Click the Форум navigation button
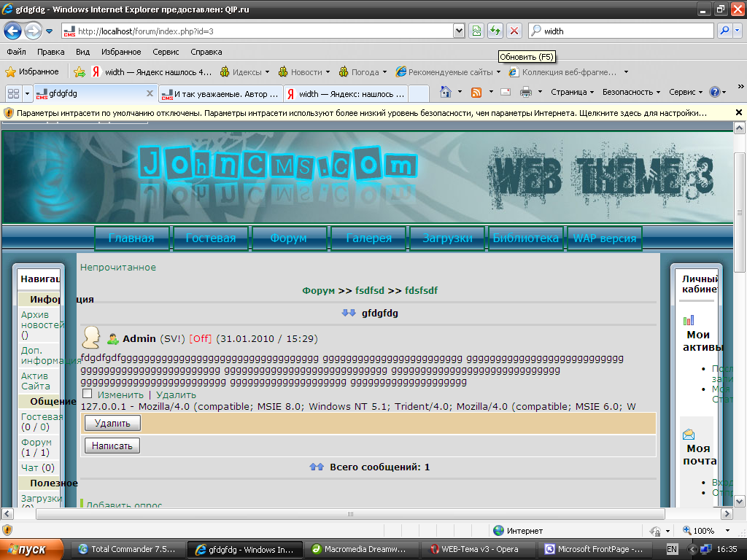 pyautogui.click(x=289, y=238)
